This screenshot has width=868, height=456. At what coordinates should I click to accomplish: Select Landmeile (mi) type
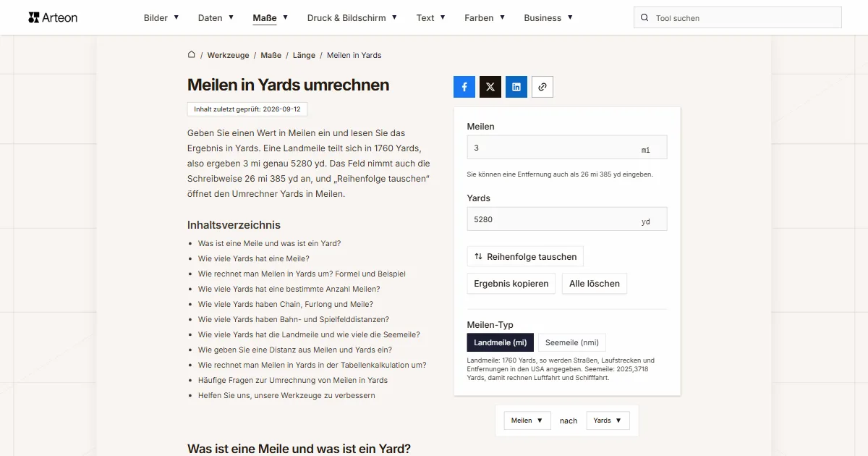coord(501,342)
